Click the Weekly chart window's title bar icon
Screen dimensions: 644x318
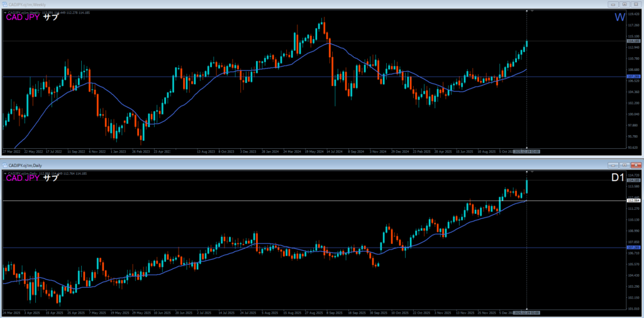pyautogui.click(x=4, y=4)
